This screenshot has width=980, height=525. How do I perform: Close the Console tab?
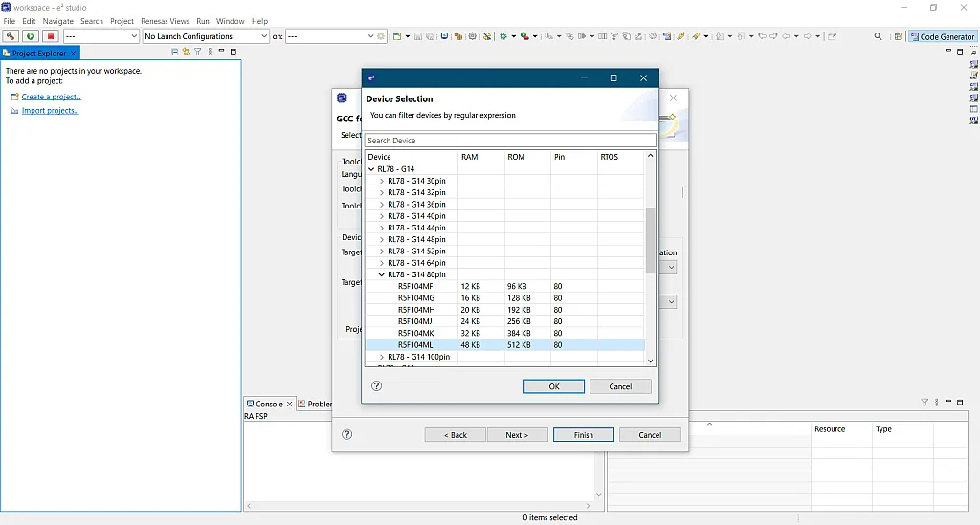pos(289,404)
